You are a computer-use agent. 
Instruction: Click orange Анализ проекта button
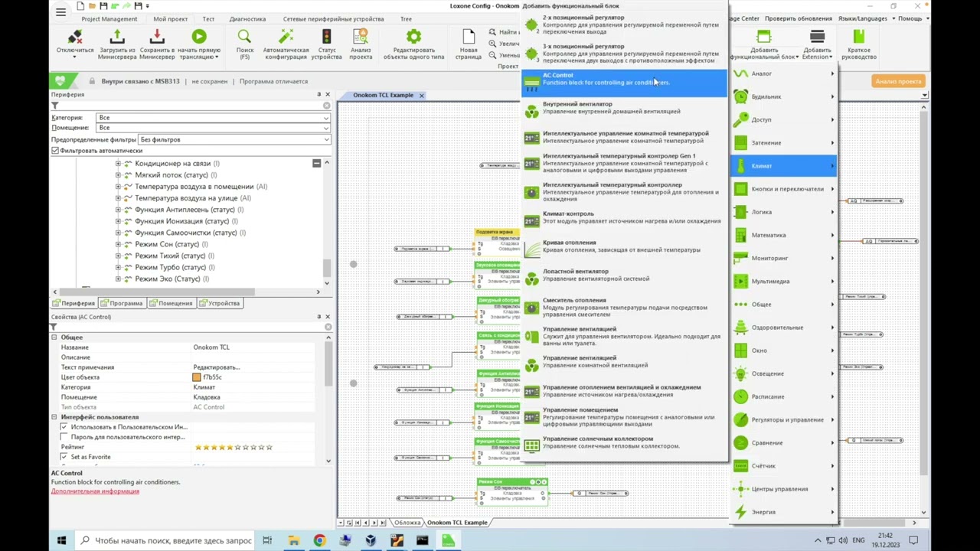898,81
